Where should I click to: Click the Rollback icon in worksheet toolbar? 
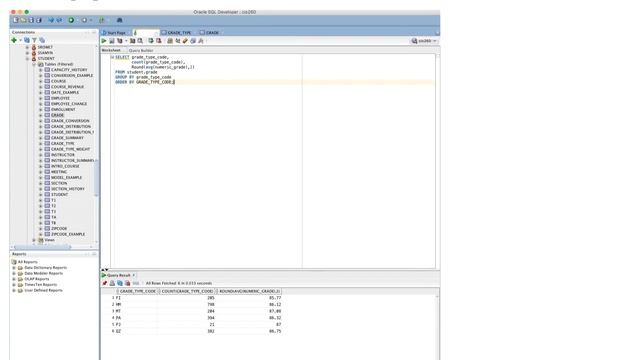tap(158, 41)
